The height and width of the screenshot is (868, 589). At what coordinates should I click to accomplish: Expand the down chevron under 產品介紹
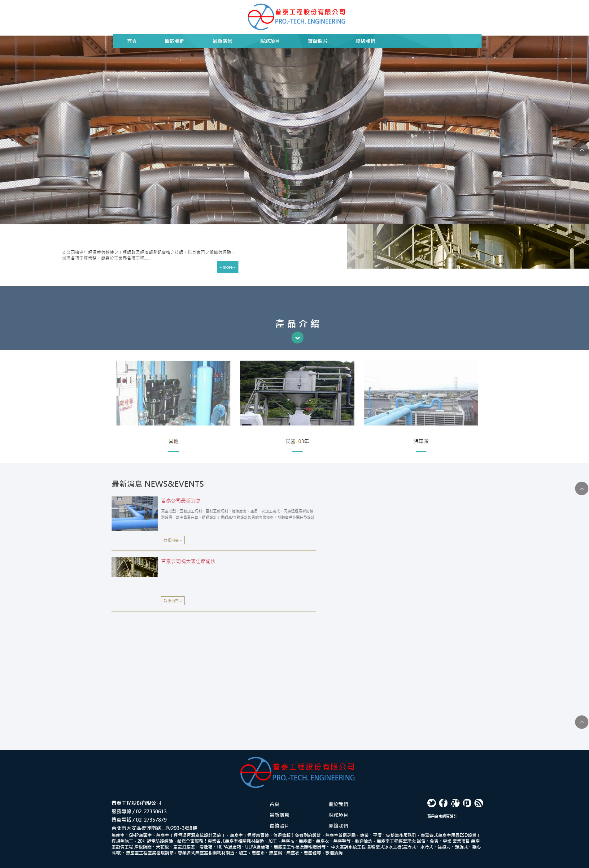(297, 338)
